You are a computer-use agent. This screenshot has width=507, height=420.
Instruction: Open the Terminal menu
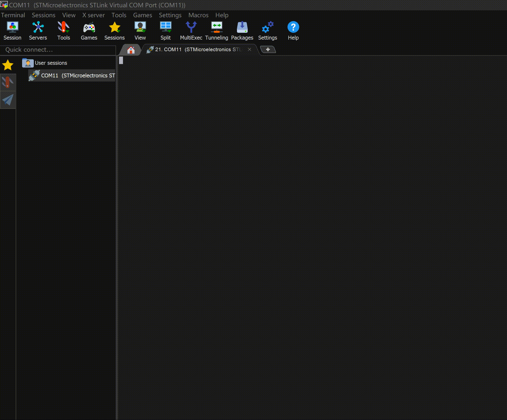(13, 15)
